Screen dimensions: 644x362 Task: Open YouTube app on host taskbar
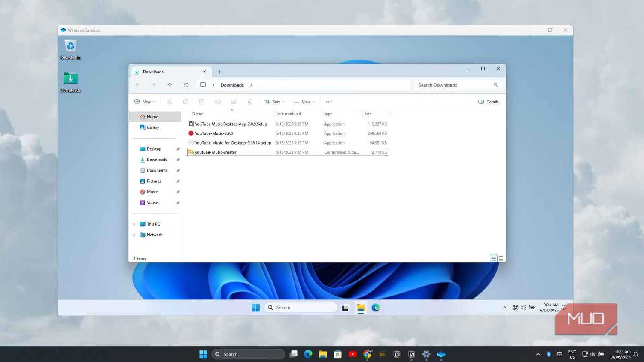(352, 354)
